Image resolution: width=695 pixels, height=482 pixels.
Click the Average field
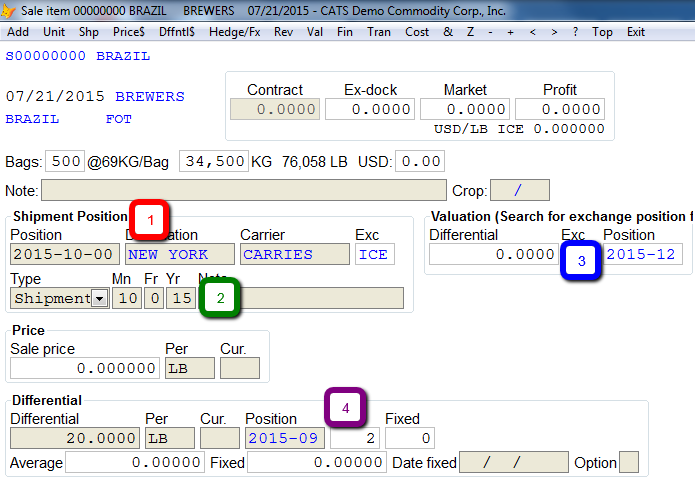pos(135,462)
